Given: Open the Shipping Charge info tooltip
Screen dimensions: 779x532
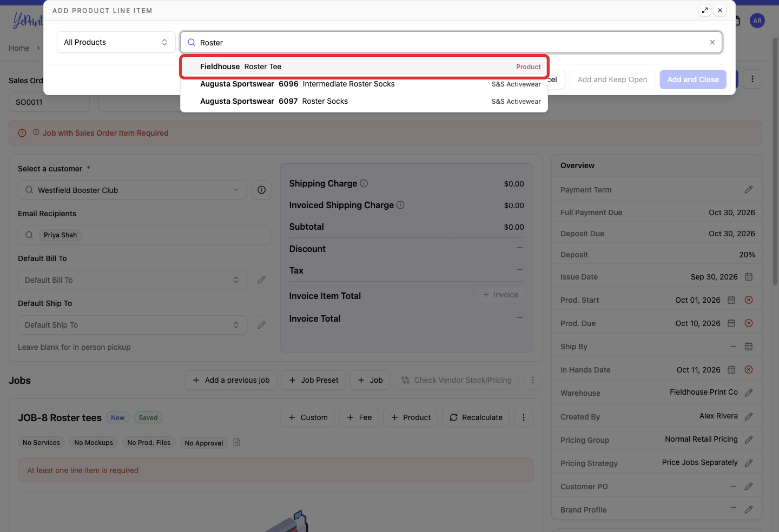Looking at the screenshot, I should tap(364, 183).
